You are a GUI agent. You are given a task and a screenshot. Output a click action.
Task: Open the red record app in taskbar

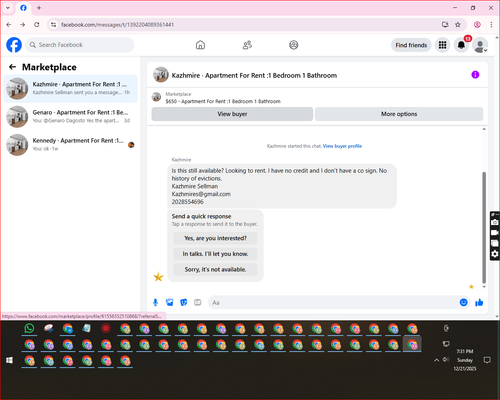(106, 329)
